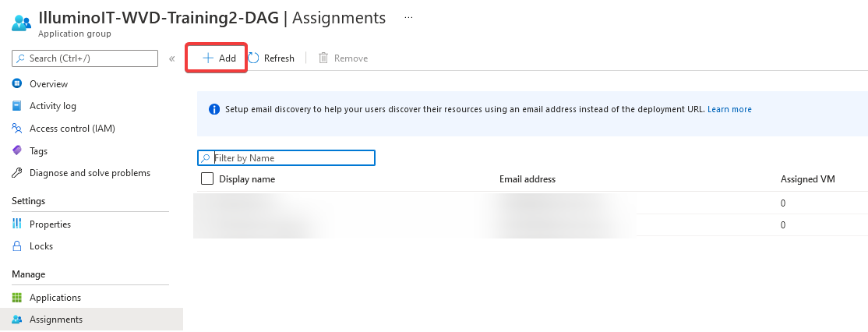This screenshot has width=868, height=332.
Task: Click the Settings section heading
Action: point(28,201)
